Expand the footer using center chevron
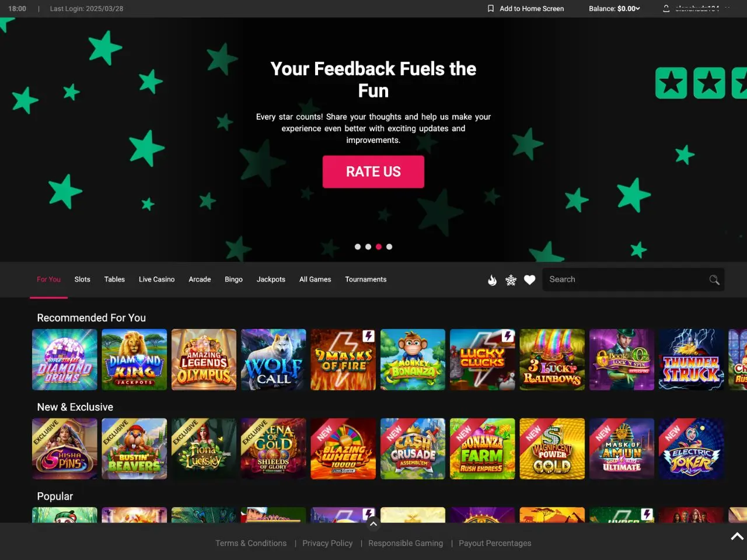The image size is (747, 560). 373,524
